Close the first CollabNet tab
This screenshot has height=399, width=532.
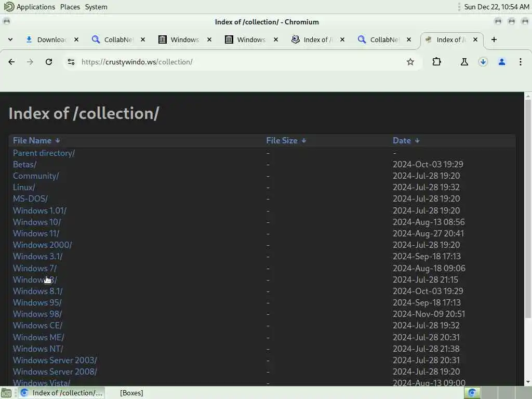[143, 39]
